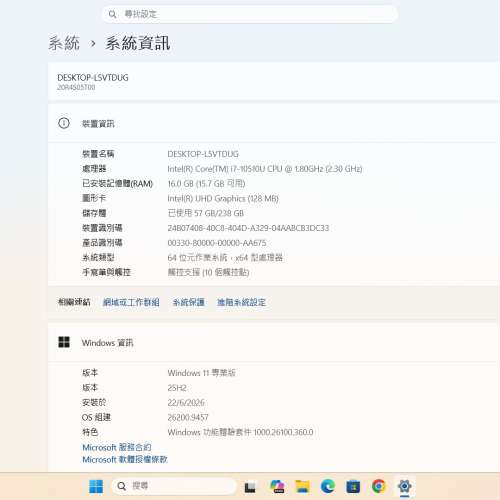Click the 處理器 row label

click(94, 169)
